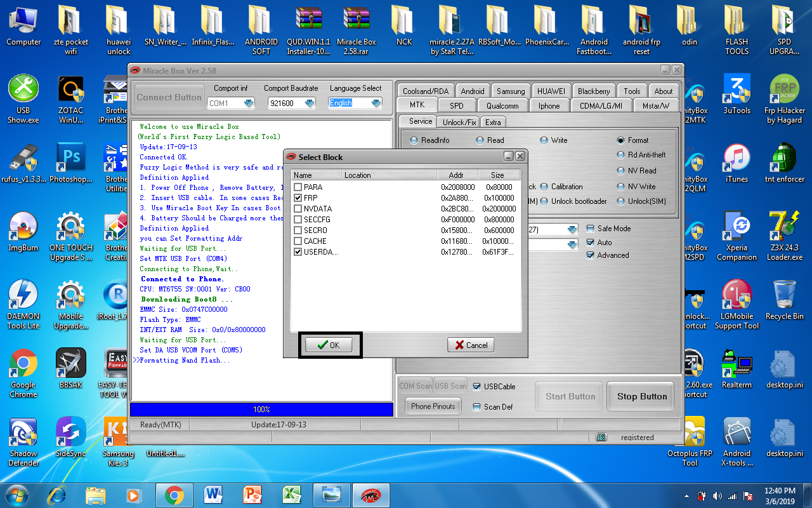Enable the Scan Def checkbox
This screenshot has height=508, width=812.
tap(477, 407)
